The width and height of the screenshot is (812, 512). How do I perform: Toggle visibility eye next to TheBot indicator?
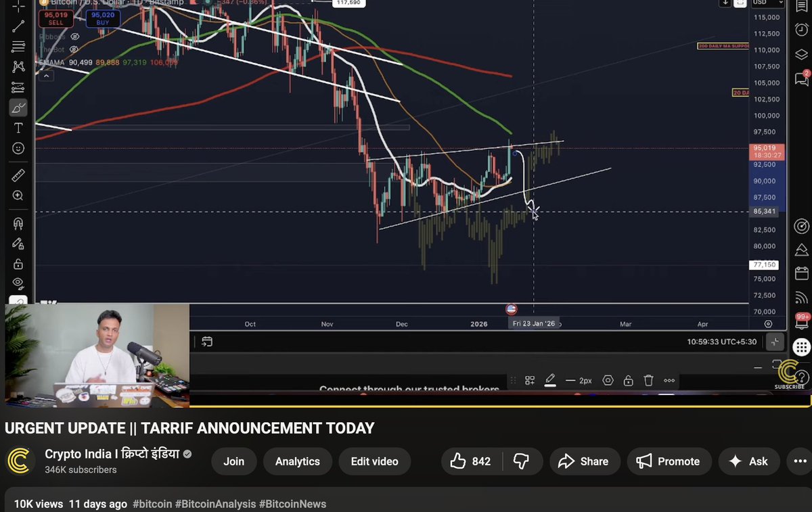pos(74,49)
